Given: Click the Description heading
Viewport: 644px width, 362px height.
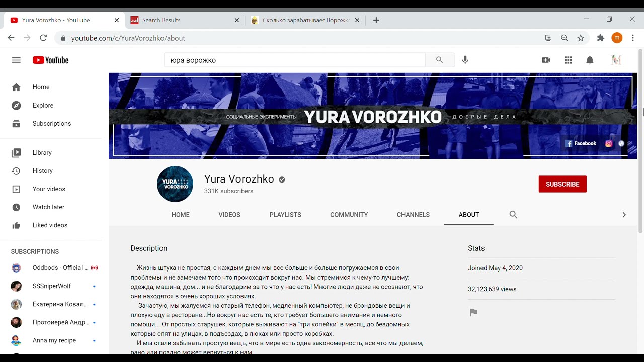Looking at the screenshot, I should click(149, 248).
